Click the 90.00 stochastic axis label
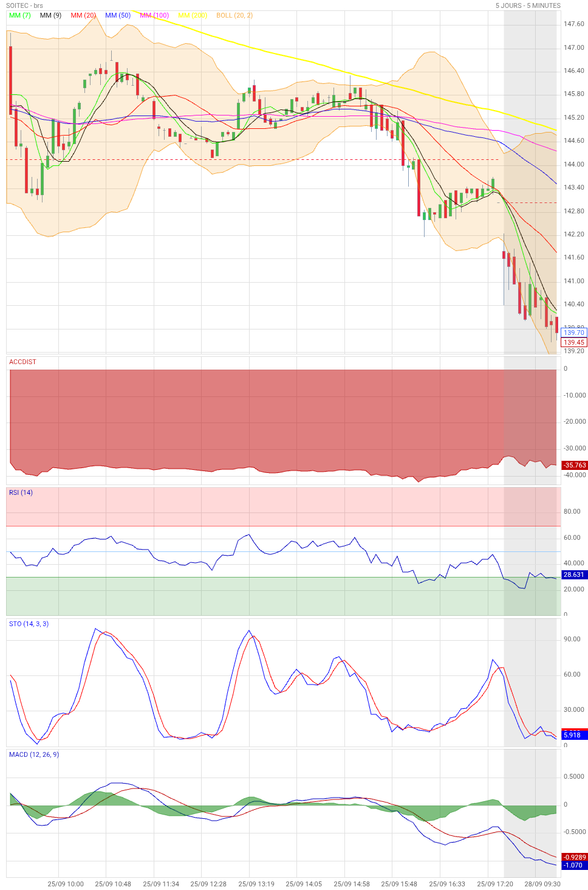 pyautogui.click(x=572, y=639)
